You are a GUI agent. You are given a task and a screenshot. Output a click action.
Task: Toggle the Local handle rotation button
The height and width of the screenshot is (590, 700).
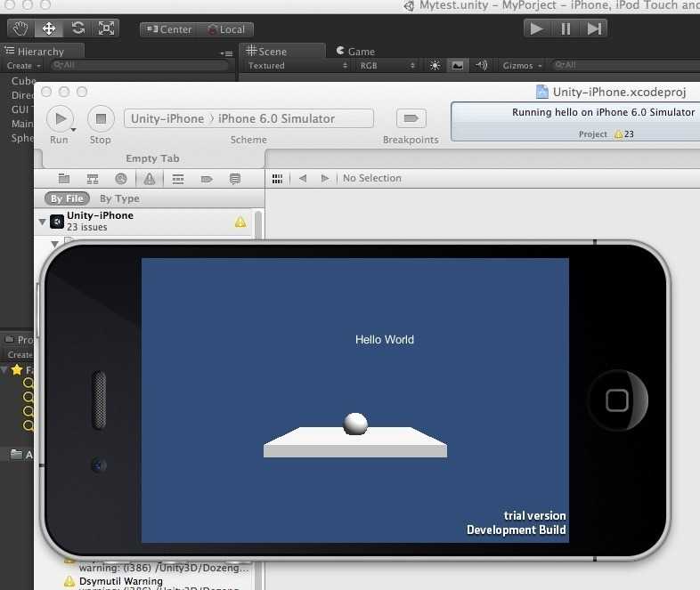(226, 29)
